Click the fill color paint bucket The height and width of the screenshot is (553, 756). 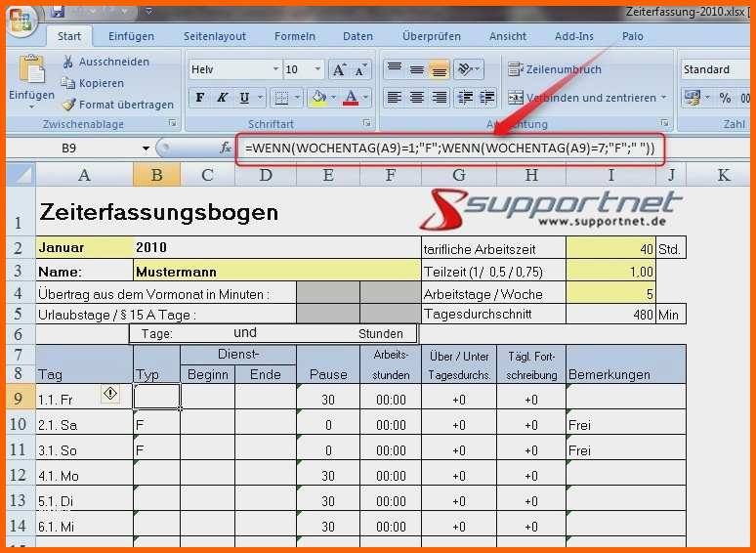click(316, 98)
